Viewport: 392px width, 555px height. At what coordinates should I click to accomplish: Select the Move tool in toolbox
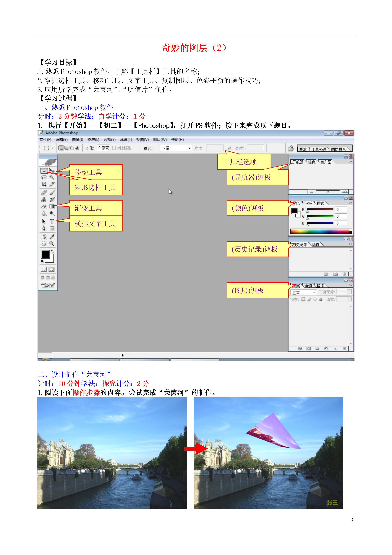(52, 171)
